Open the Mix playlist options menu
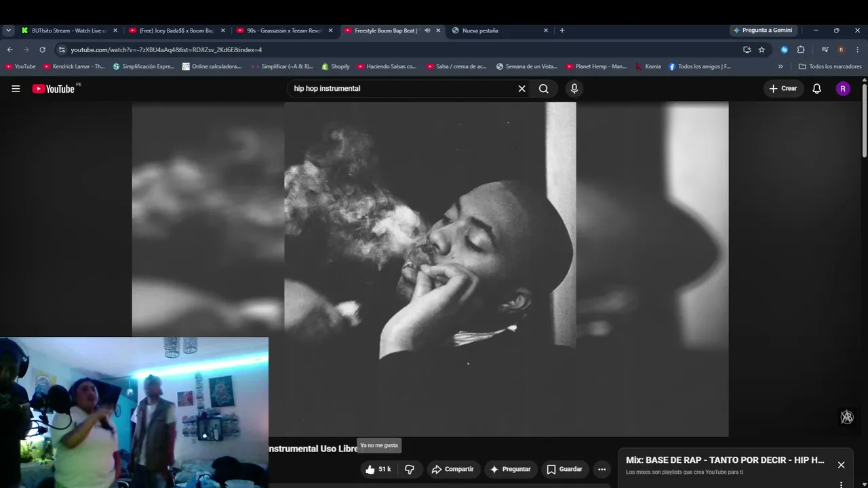This screenshot has height=488, width=868. 841,484
